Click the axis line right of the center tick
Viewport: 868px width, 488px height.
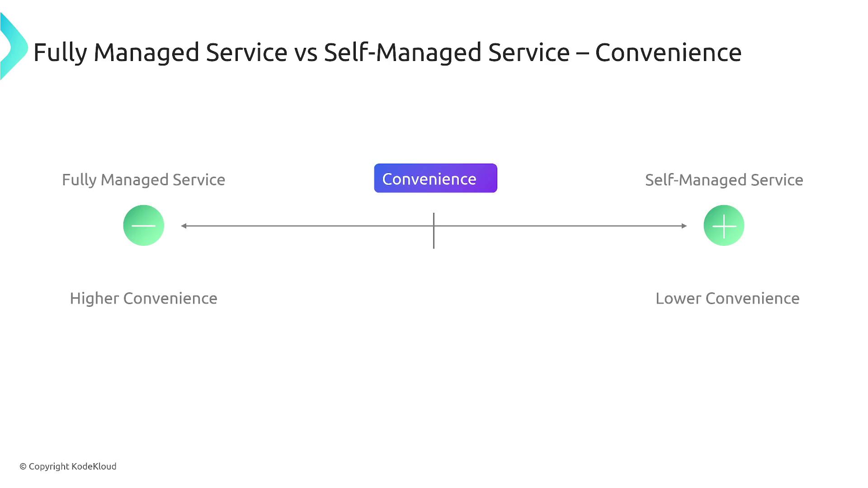pos(561,226)
